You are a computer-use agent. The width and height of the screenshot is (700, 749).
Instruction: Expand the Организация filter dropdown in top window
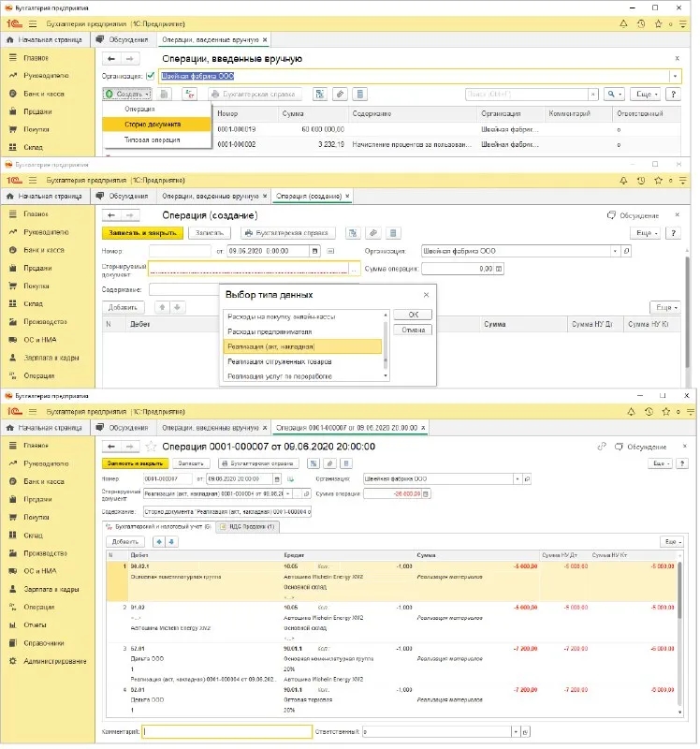click(x=675, y=76)
